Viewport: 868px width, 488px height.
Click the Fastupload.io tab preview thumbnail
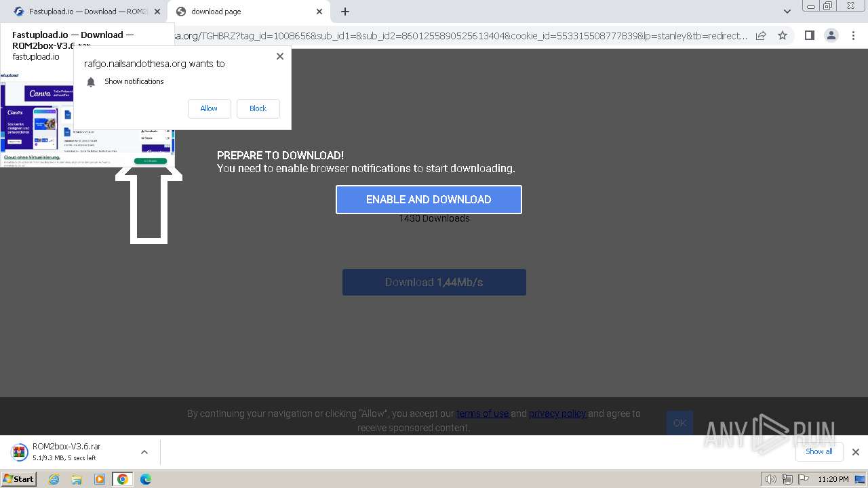(87, 119)
